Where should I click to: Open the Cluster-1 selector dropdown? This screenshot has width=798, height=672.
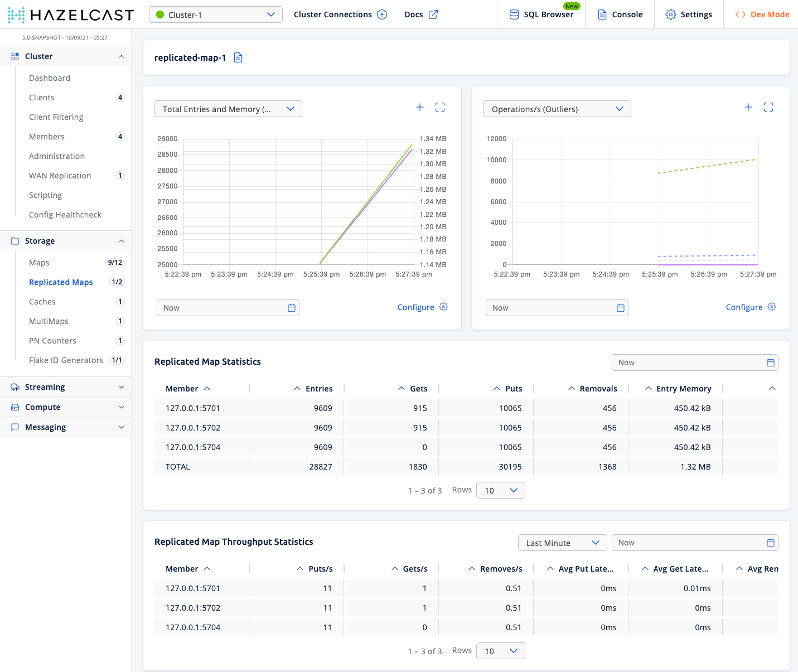click(x=215, y=14)
